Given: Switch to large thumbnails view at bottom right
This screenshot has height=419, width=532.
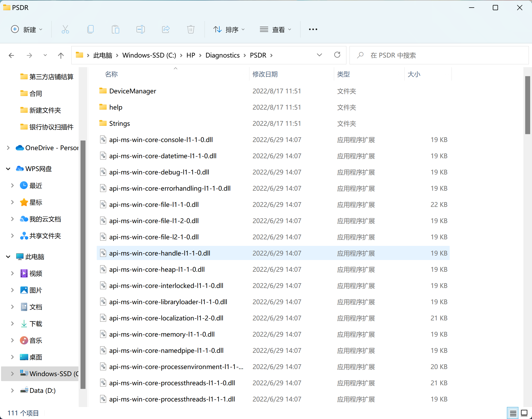Looking at the screenshot, I should tap(524, 413).
